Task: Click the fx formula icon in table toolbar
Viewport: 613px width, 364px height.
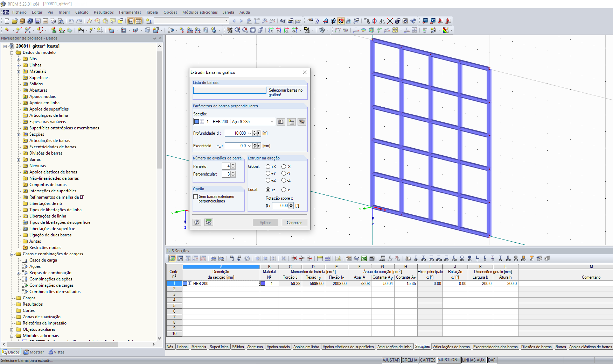Action: 390,258
